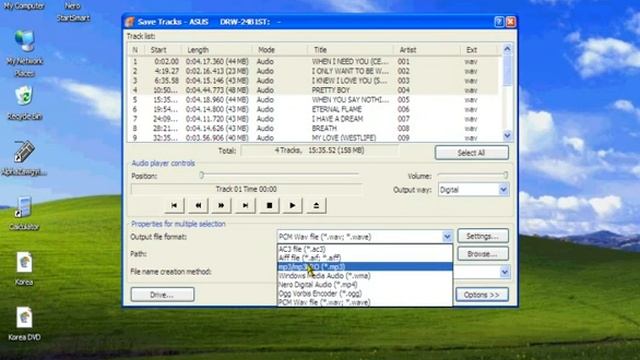Sort by the Artist column header
Image resolution: width=640 pixels, height=360 pixels.
click(427, 50)
